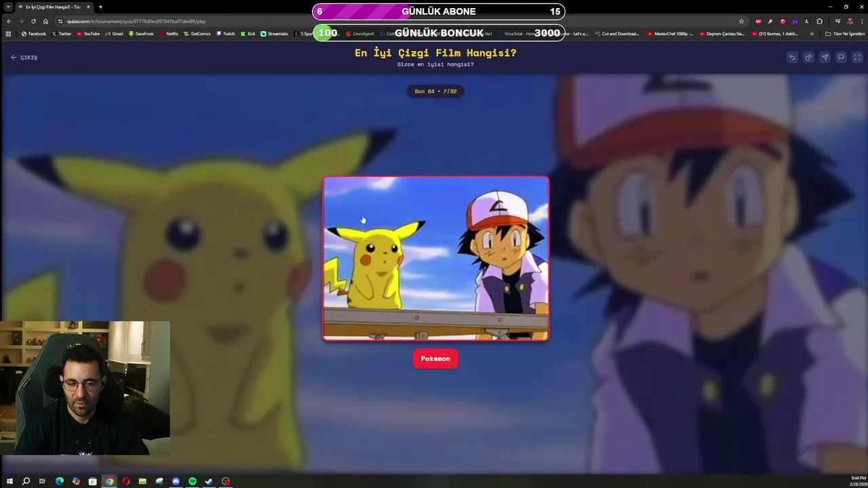Open the Twitch bookmark
Image resolution: width=868 pixels, height=488 pixels.
(x=226, y=33)
